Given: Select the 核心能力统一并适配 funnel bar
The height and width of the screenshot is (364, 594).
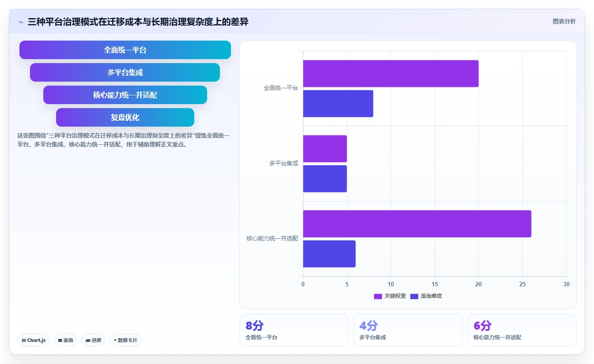Looking at the screenshot, I should pyautogui.click(x=125, y=95).
